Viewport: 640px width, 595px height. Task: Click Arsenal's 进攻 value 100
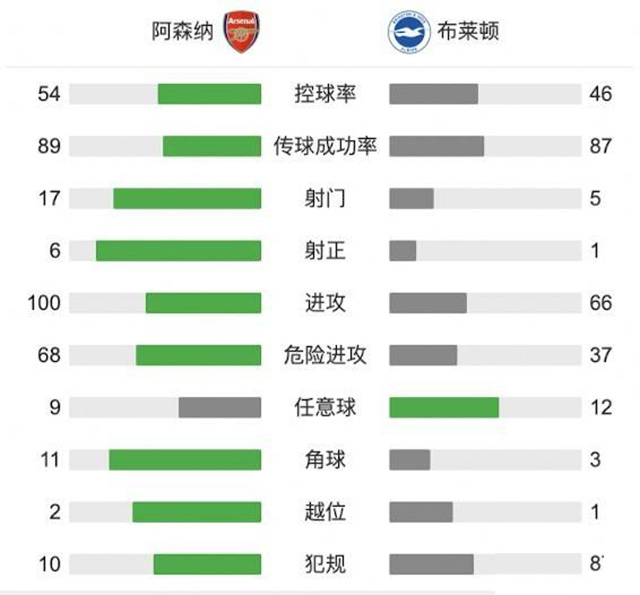click(x=44, y=303)
